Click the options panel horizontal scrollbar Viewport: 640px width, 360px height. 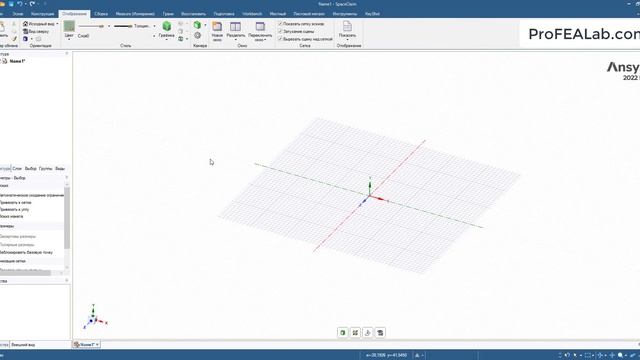click(x=25, y=273)
